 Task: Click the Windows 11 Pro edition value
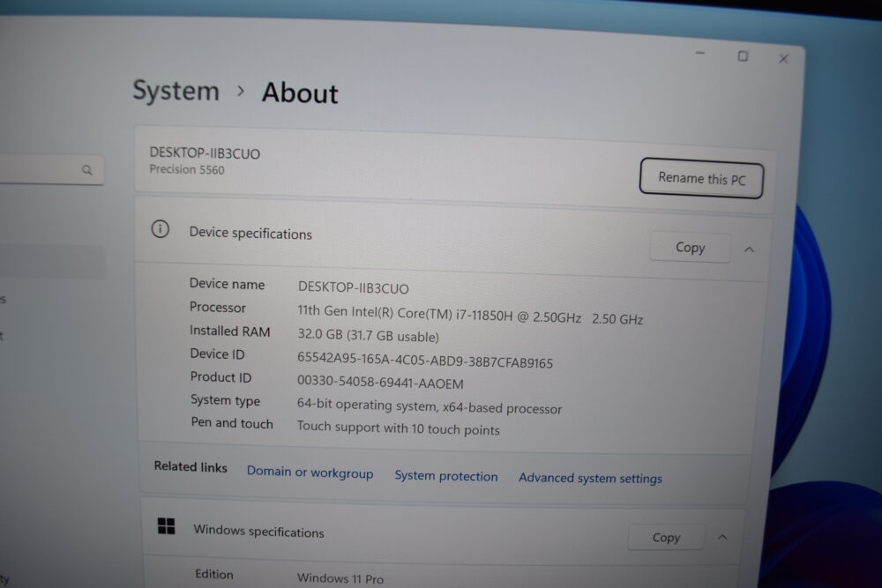(x=340, y=578)
